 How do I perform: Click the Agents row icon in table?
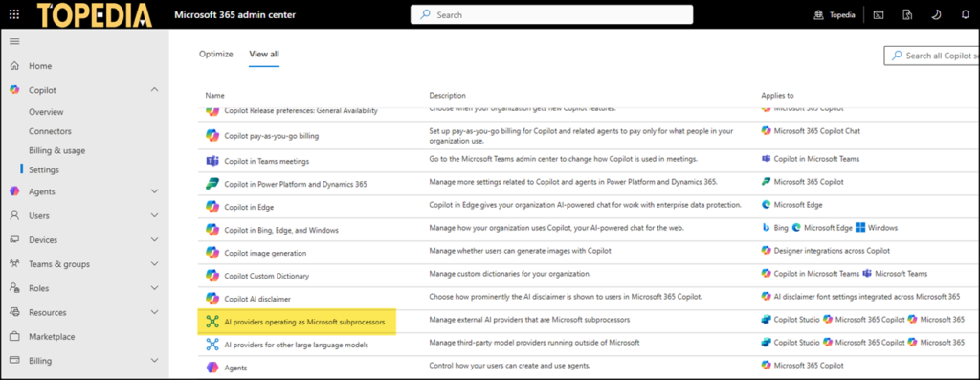pyautogui.click(x=212, y=368)
